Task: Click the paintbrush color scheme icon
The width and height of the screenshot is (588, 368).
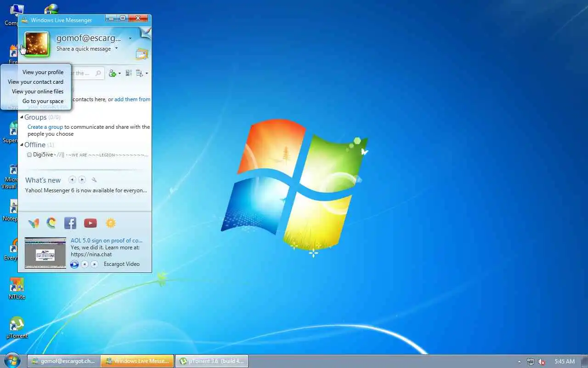Action: 146,33
